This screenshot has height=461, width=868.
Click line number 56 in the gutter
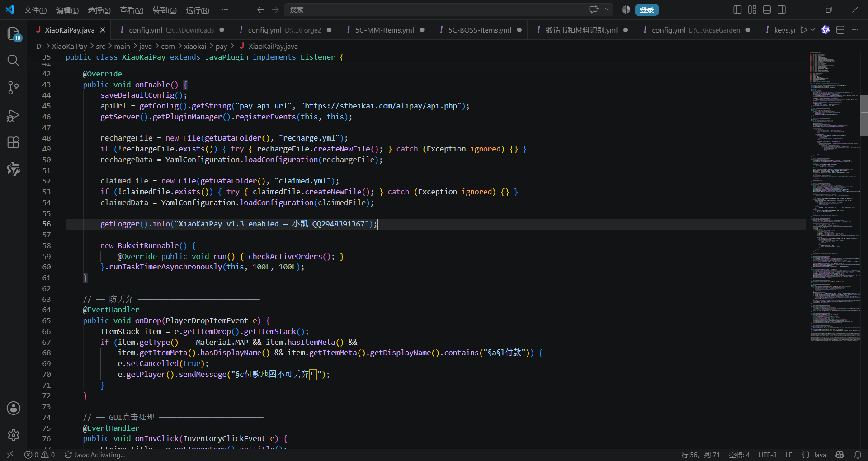point(47,224)
